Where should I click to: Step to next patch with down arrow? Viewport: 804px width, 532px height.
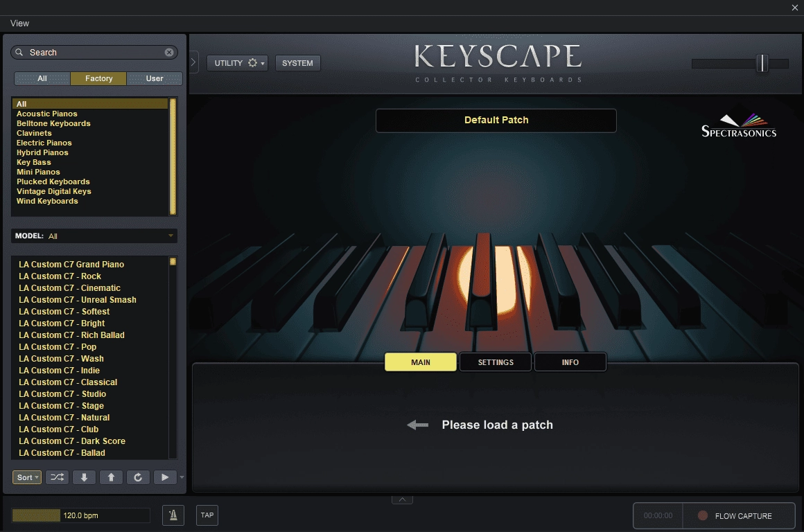point(84,477)
